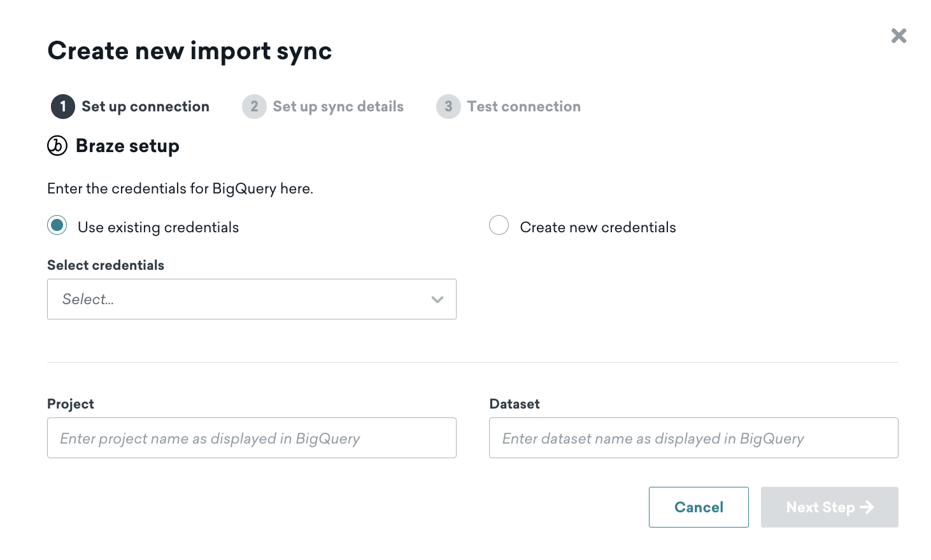Click the step 3 number circle
Viewport: 931px width, 560px height.
tap(448, 106)
